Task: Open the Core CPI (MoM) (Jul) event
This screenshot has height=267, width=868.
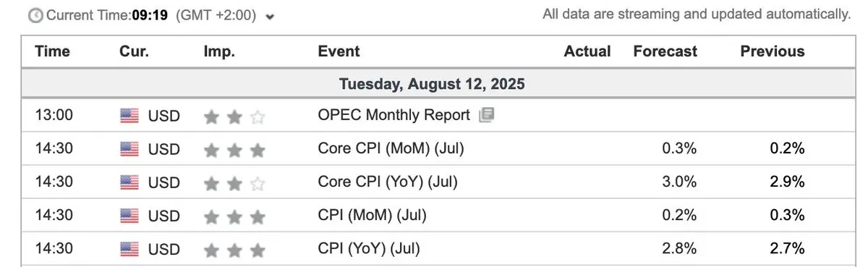Action: point(391,148)
